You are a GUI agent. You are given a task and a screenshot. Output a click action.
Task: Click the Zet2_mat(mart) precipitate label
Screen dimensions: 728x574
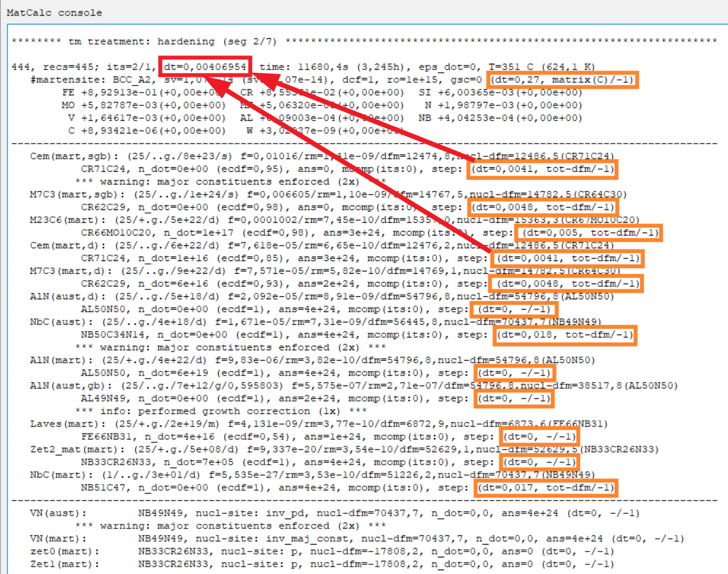point(74,449)
